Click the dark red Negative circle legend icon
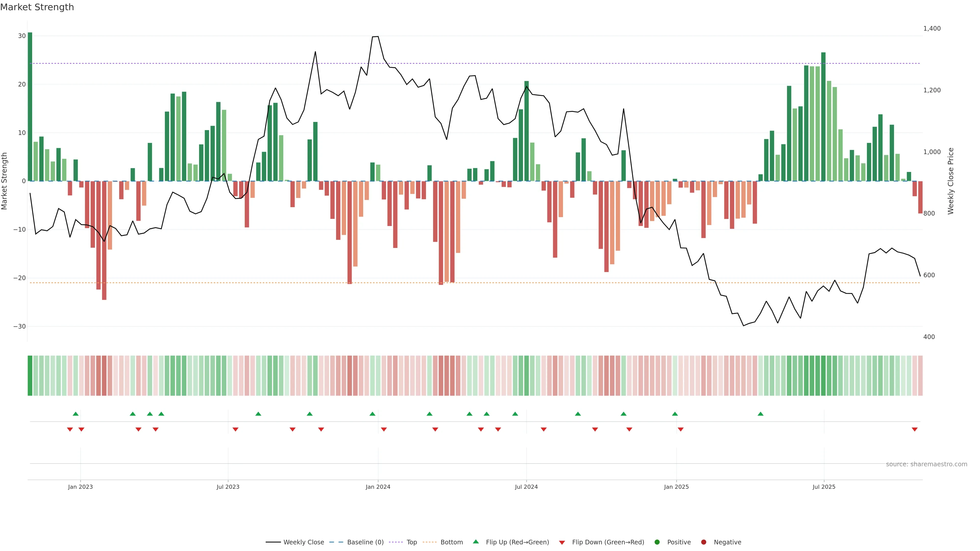Screen dimensions: 980x551 [703, 542]
